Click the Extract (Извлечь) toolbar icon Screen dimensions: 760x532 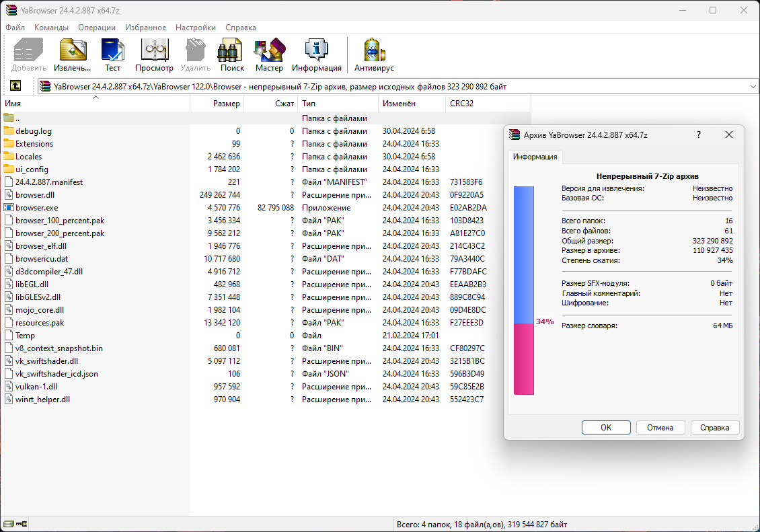73,50
